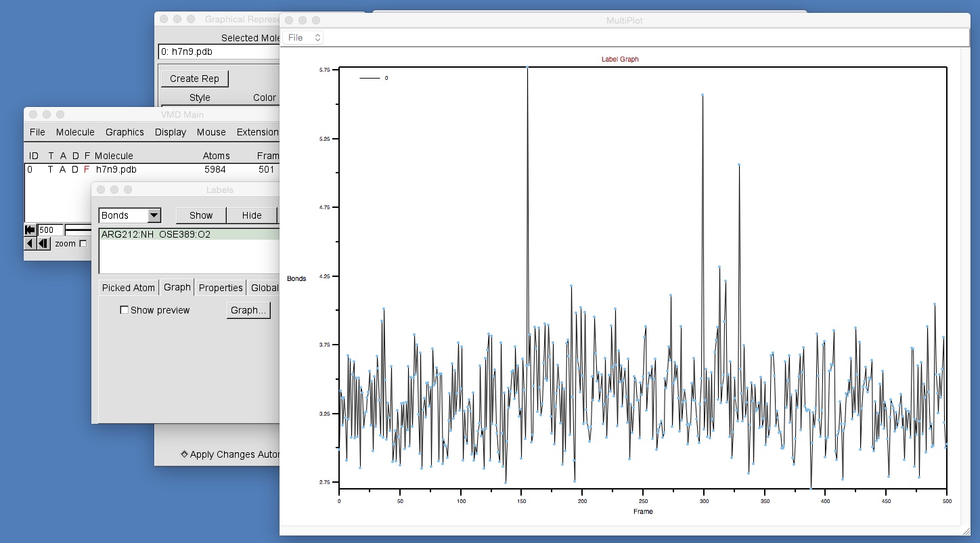Enable the zoom checkbox in VMD Main
Screen dimensions: 980x543
tap(82, 244)
